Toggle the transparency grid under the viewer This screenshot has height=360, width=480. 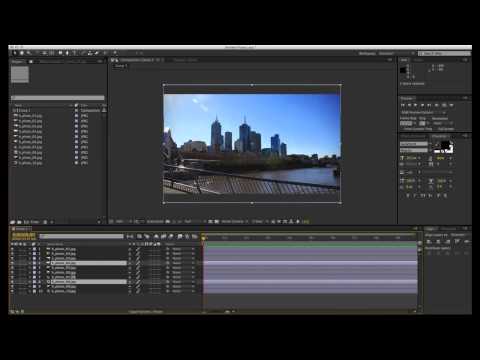(x=217, y=221)
